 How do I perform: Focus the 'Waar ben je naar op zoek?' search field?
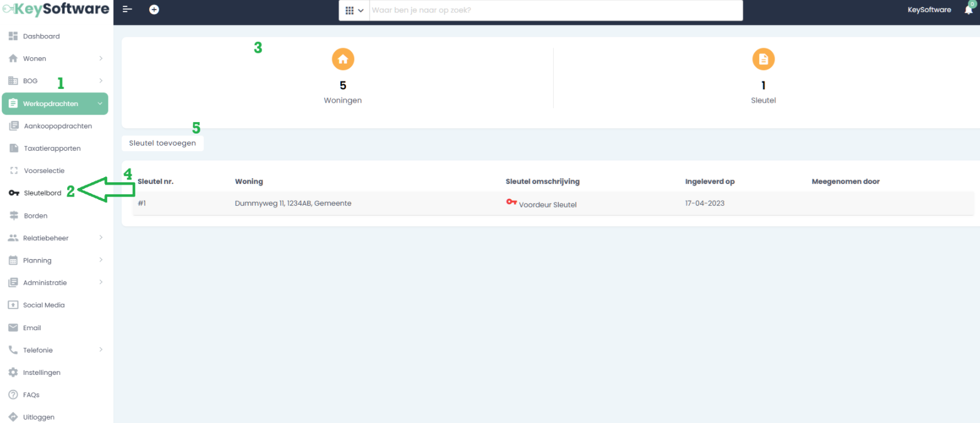point(555,10)
